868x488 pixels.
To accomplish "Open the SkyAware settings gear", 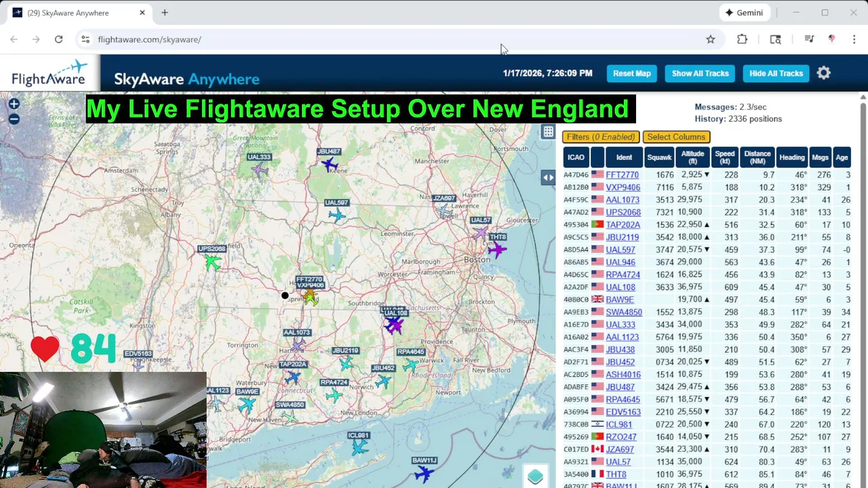I will coord(823,73).
